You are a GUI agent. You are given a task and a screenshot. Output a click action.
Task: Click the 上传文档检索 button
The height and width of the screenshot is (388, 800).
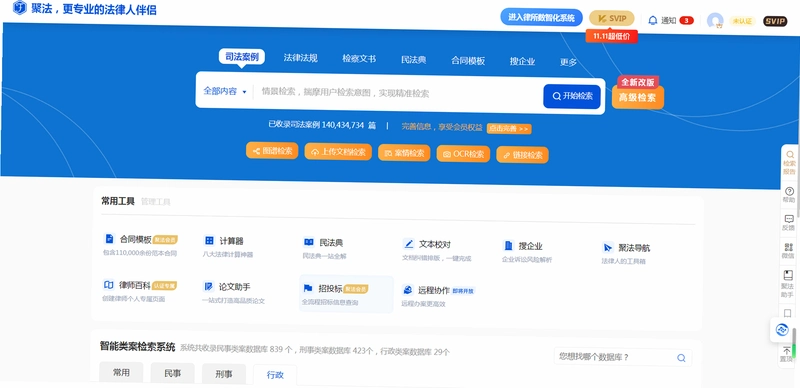point(338,152)
